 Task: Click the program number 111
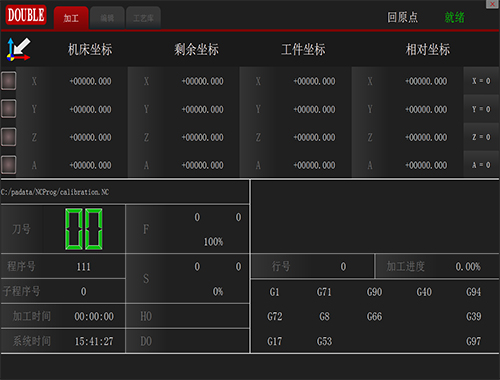[83, 267]
